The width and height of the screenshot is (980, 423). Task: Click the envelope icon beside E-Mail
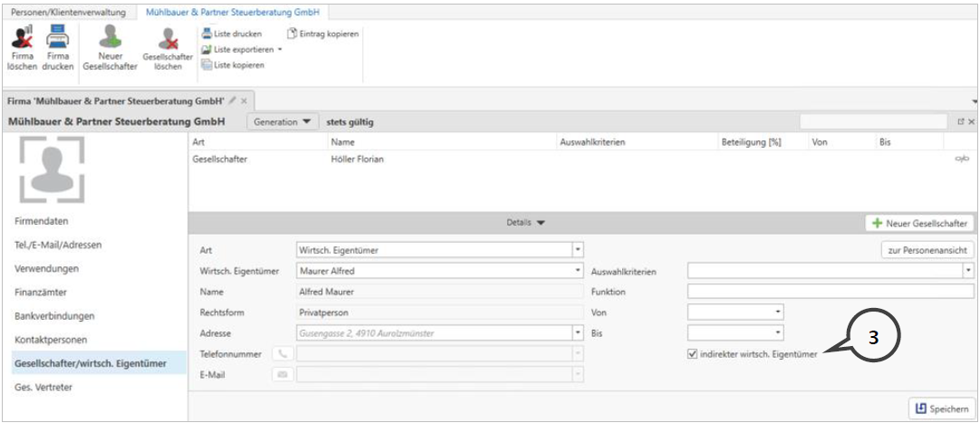282,374
